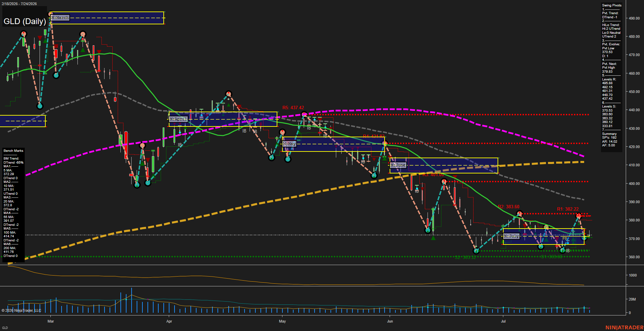This screenshot has height=331, width=644.
Task: Click the Mar time axis label
Action: (x=51, y=321)
